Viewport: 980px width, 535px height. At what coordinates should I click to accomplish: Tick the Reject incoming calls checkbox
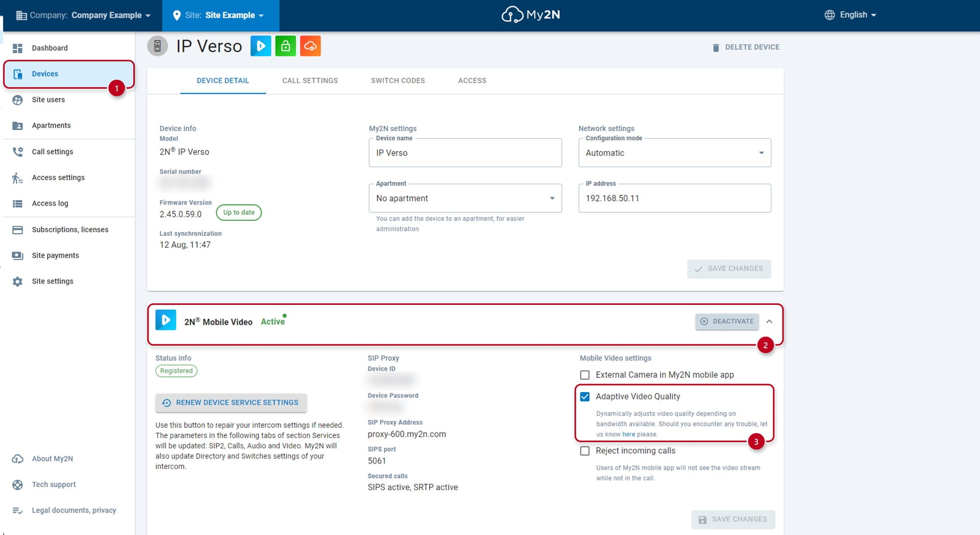pyautogui.click(x=585, y=451)
